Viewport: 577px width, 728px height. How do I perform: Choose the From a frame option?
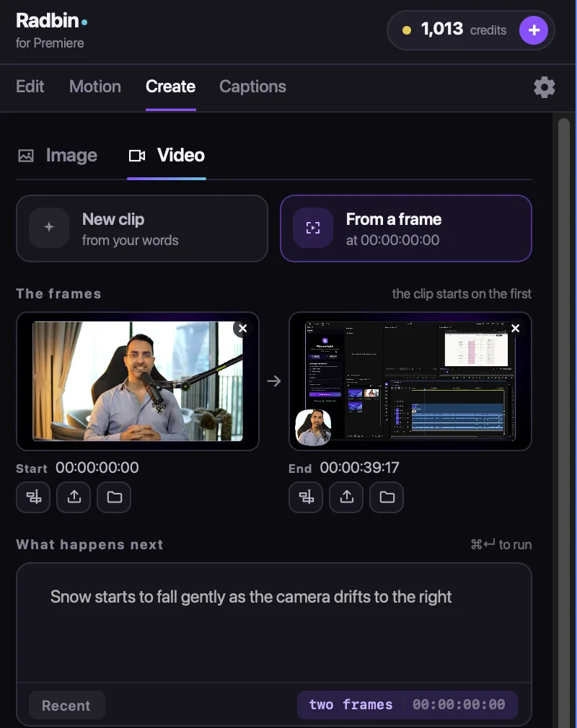point(406,228)
